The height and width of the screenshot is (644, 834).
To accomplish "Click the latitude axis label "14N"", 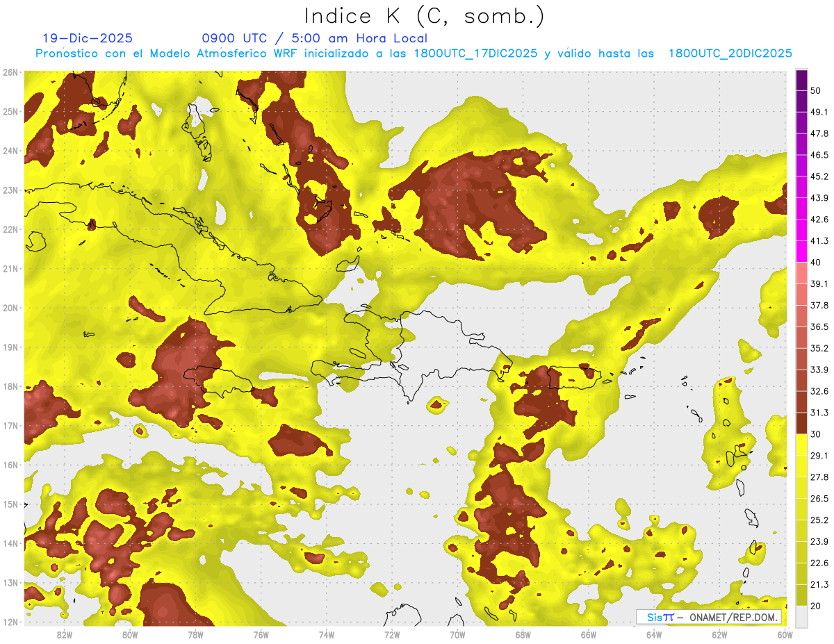I will pos(10,543).
